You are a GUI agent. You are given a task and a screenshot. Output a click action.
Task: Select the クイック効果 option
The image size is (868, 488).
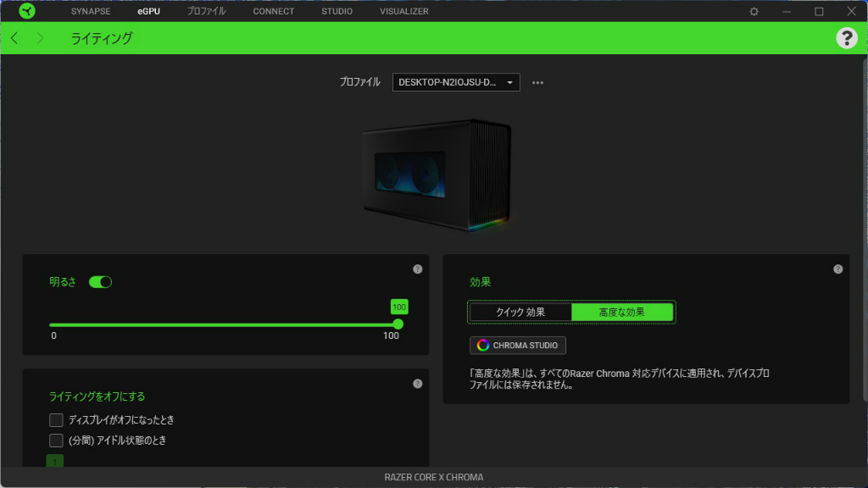point(520,312)
